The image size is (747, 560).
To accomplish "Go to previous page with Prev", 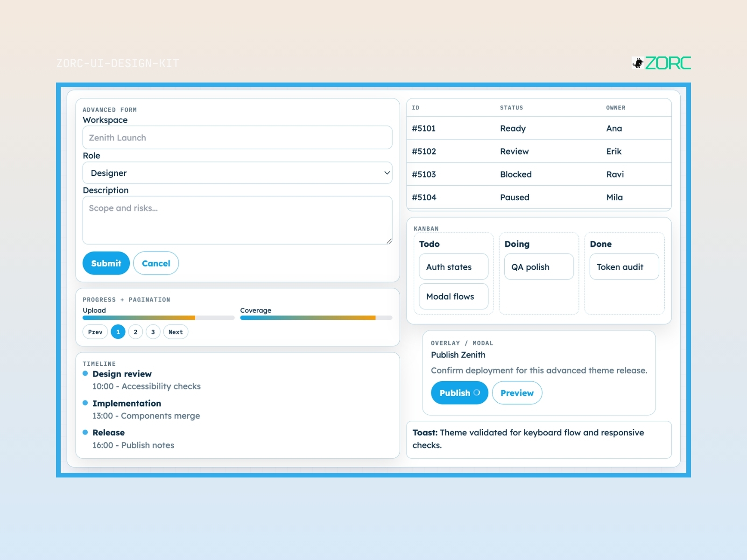I will pos(95,332).
